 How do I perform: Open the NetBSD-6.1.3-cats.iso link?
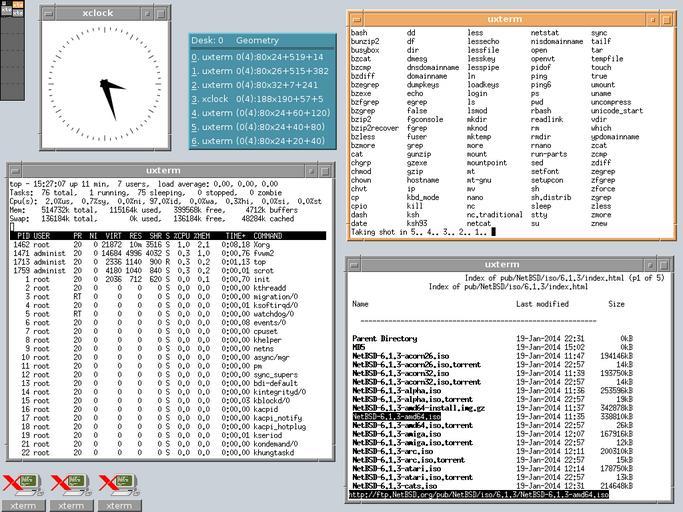[x=394, y=486]
